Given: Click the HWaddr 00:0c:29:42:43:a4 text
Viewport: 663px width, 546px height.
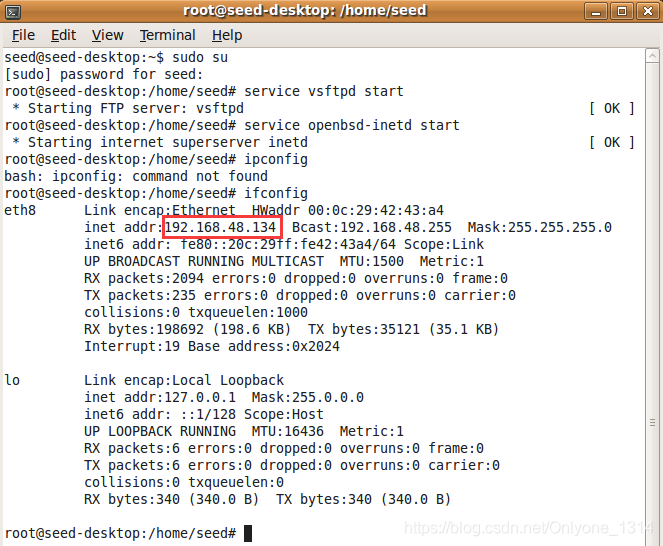Looking at the screenshot, I should [x=348, y=210].
